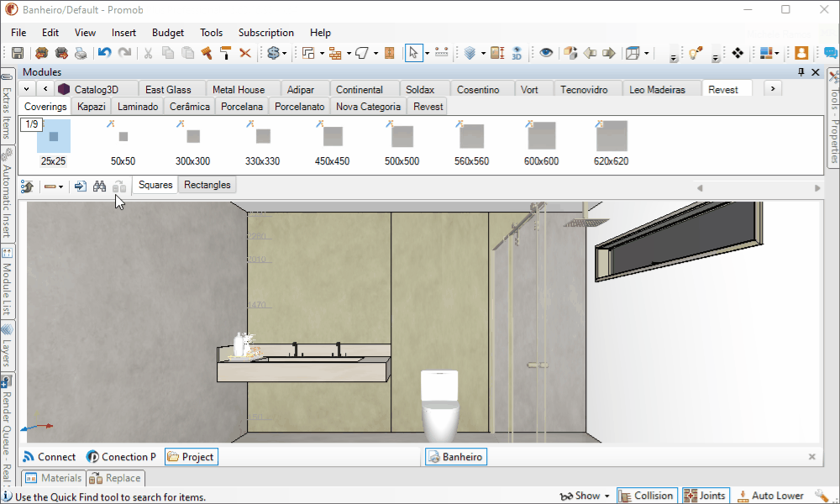Open the Budget dollar icon tool

coord(274,53)
